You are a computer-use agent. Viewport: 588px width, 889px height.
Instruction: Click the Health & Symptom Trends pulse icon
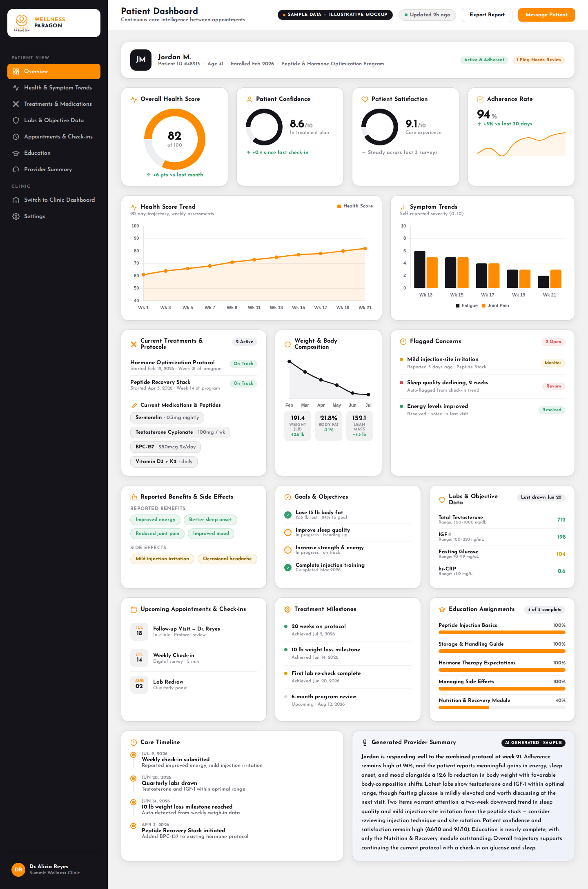(16, 88)
